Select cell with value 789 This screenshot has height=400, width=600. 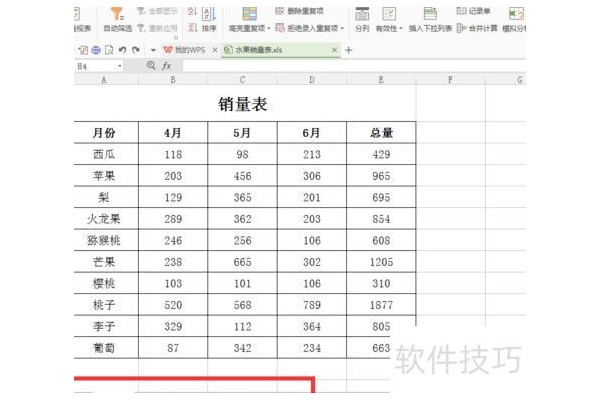[x=311, y=305]
